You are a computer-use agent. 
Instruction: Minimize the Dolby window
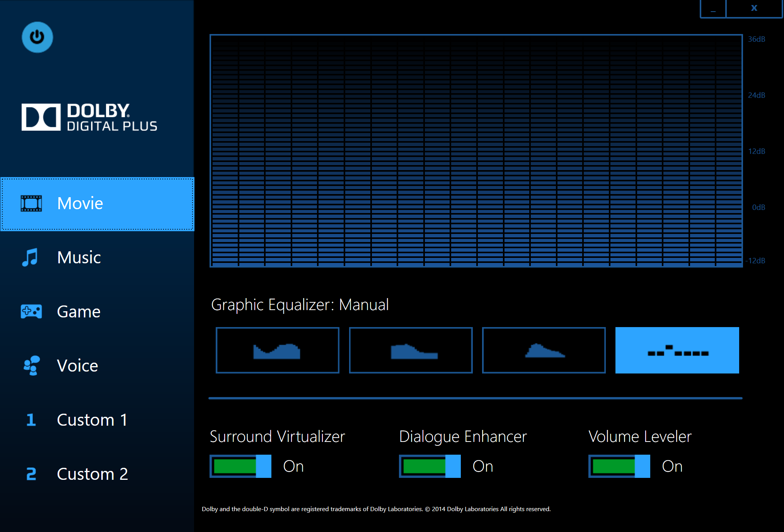click(x=713, y=9)
